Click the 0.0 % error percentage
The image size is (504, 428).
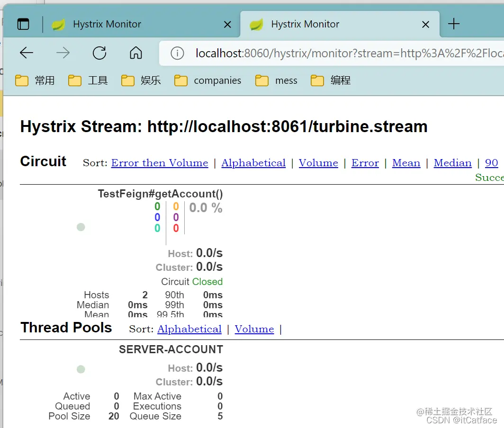[206, 208]
